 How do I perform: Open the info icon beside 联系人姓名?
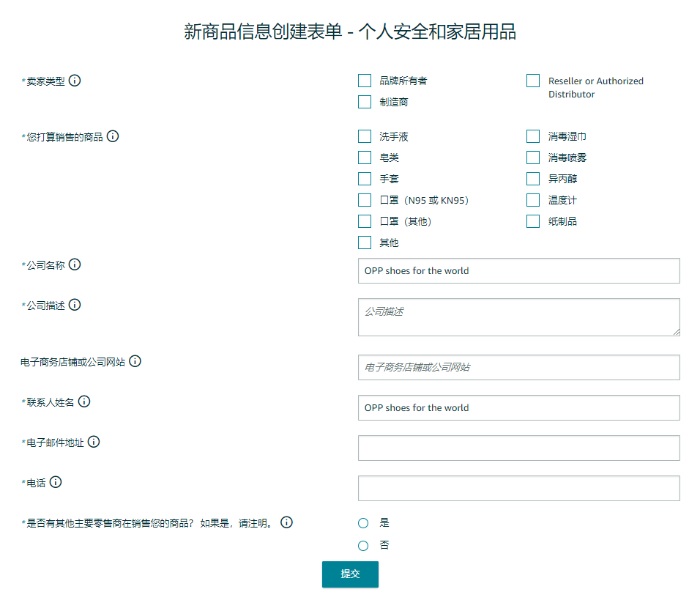coord(84,402)
